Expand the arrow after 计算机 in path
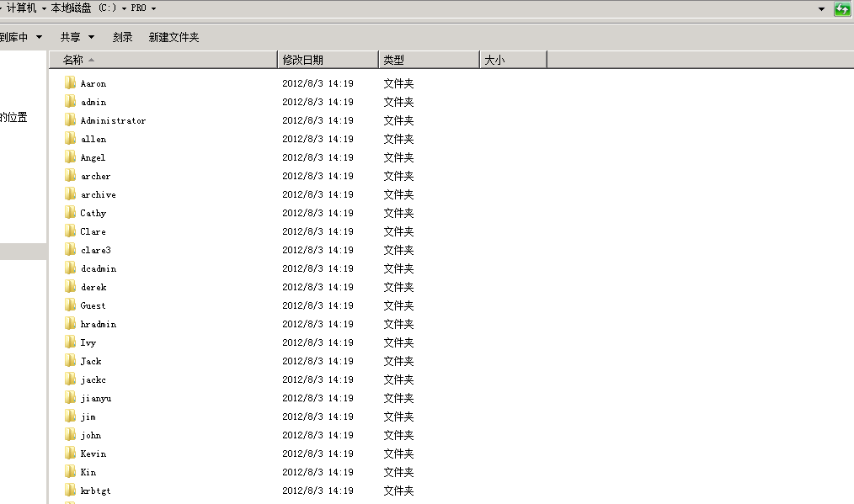Screen dimensions: 854x504 click(44, 8)
